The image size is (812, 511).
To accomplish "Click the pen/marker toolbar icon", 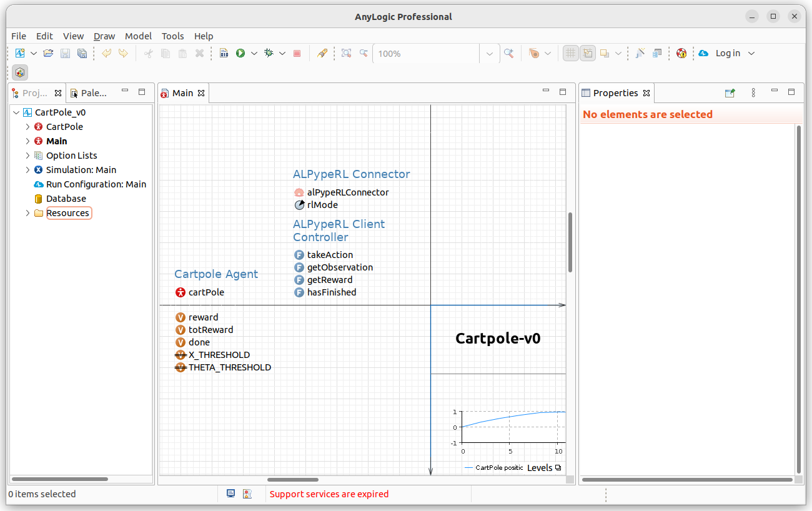I will click(322, 54).
